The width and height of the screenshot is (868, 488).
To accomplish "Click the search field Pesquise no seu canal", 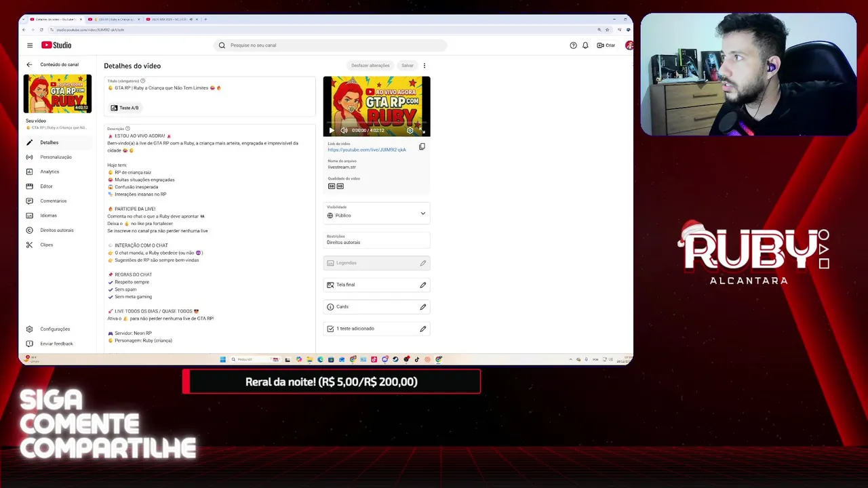I will (x=331, y=45).
